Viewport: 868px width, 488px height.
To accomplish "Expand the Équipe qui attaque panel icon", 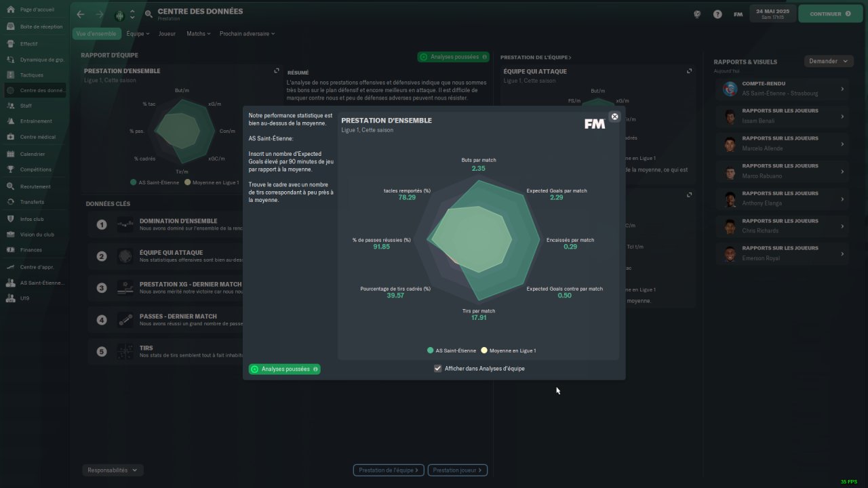I will coord(689,70).
